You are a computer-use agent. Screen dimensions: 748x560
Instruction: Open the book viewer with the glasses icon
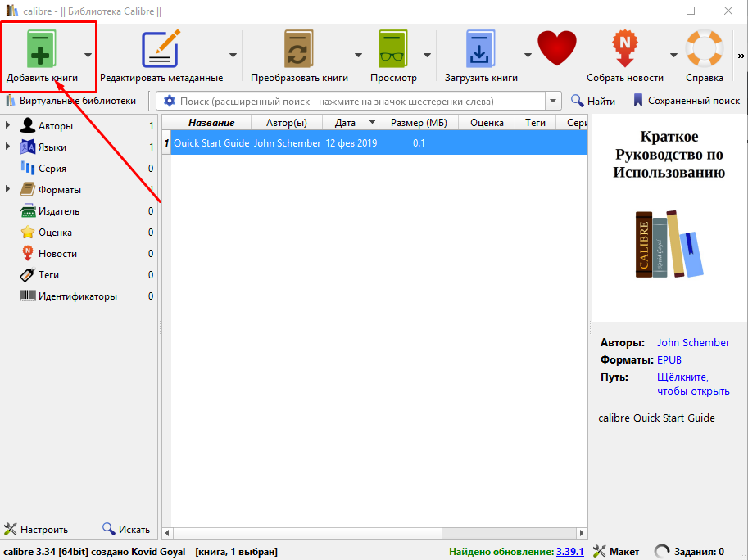coord(393,49)
